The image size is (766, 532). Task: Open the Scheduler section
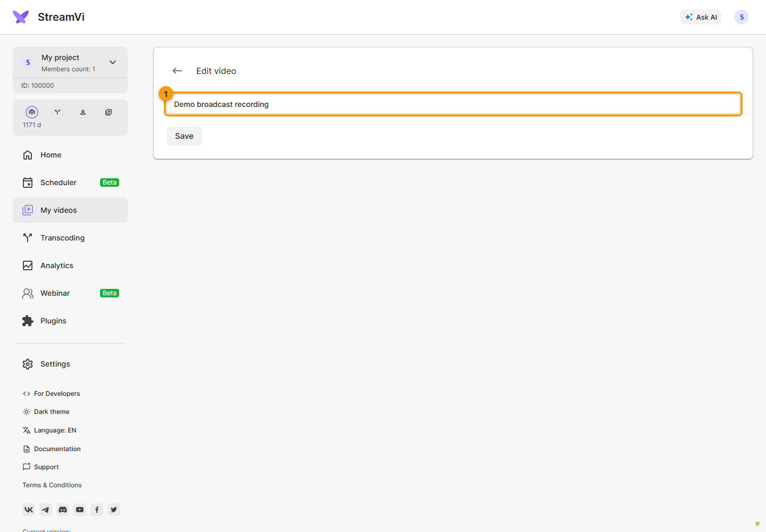[70, 182]
